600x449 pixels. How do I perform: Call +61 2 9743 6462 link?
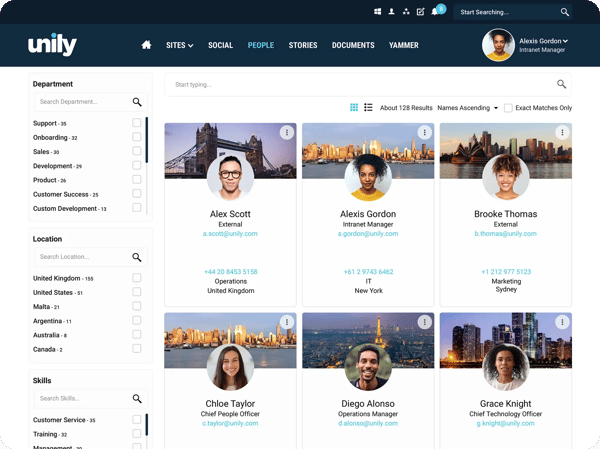(368, 272)
